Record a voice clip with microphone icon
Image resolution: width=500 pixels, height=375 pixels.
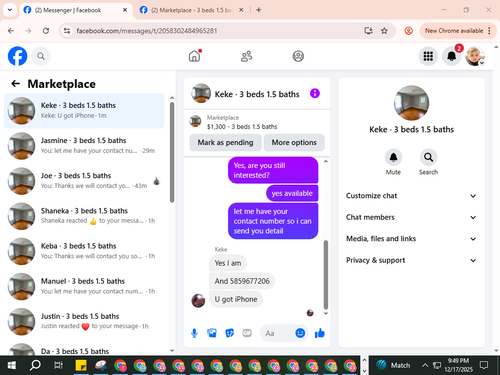[194, 333]
